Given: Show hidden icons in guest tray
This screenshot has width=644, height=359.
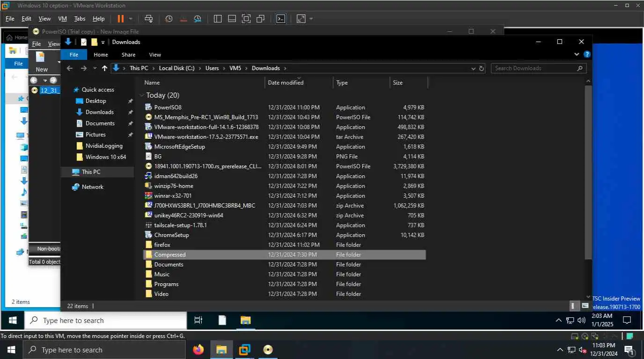Looking at the screenshot, I should pyautogui.click(x=558, y=320).
